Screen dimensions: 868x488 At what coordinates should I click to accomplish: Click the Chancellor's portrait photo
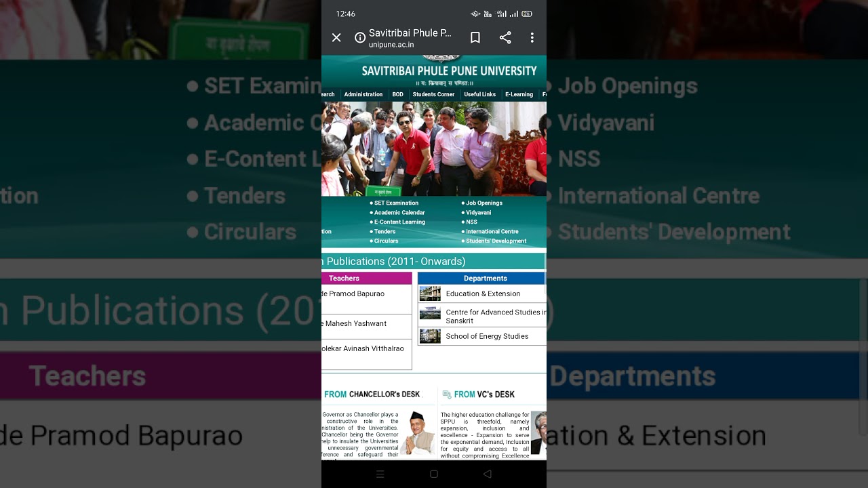point(417,432)
